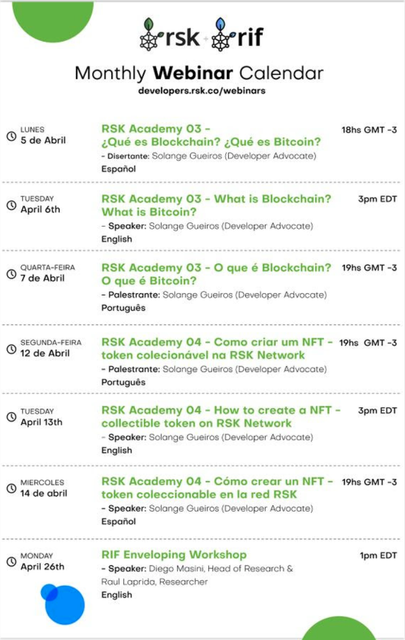Click clock icon beside April 6th
This screenshot has width=405, height=640.
11,205
